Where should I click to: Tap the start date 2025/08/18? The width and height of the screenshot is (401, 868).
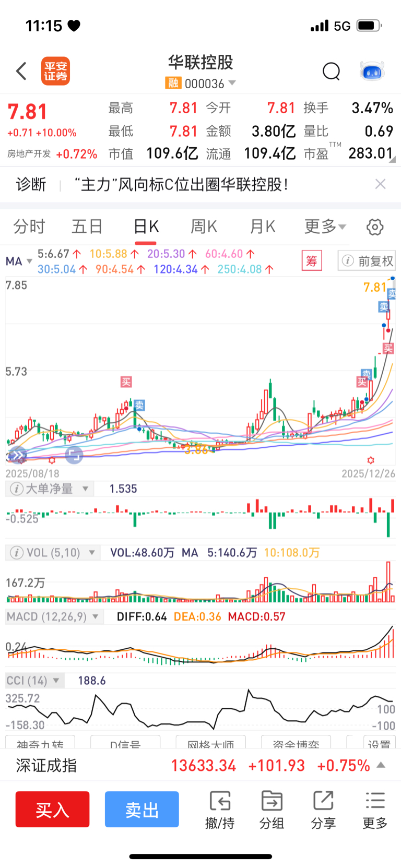click(x=32, y=473)
